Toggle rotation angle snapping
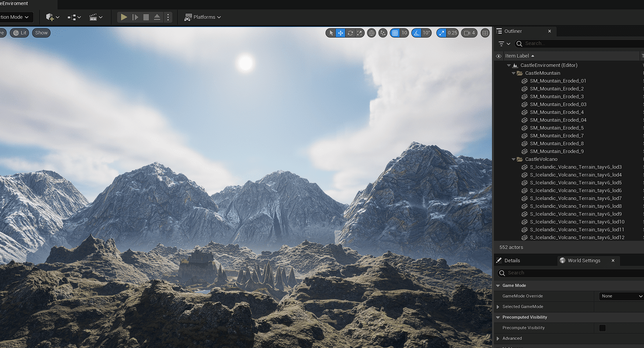Screen dimensions: 644x348 416,33
